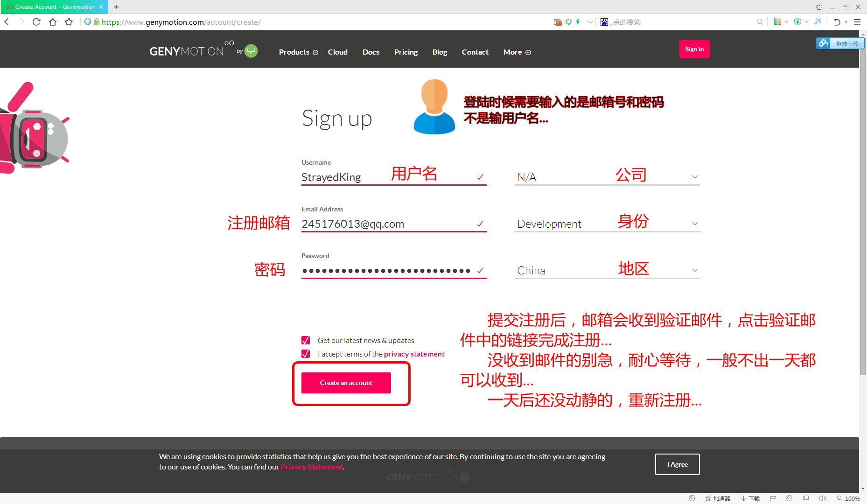Click the lightning bolt speed mode icon
The height and width of the screenshot is (504, 867).
[x=578, y=22]
